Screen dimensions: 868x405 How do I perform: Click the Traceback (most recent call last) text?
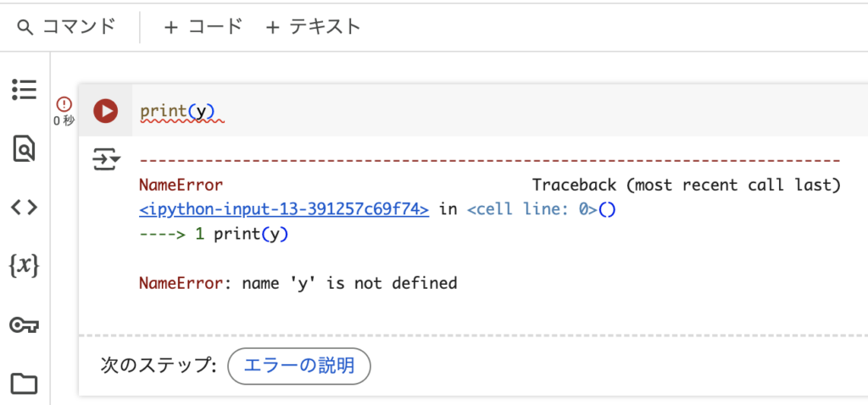click(687, 186)
